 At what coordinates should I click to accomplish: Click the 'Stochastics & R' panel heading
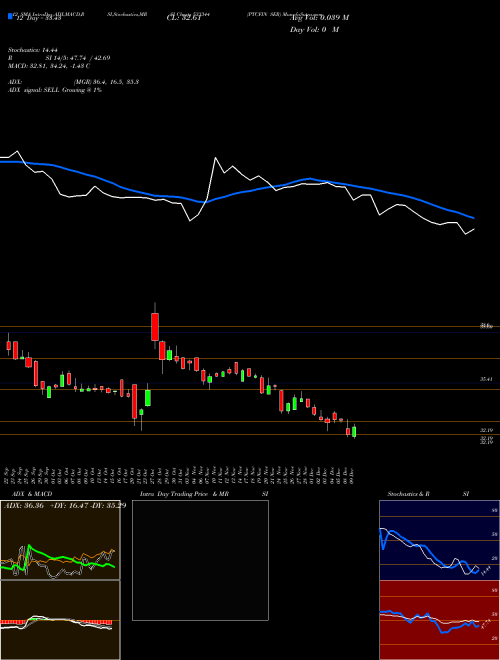(408, 494)
